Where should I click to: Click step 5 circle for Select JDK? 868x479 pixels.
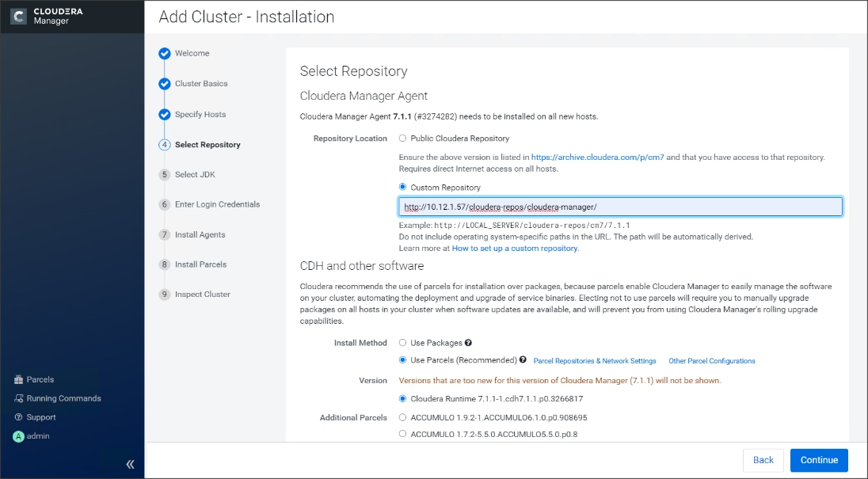coord(165,175)
